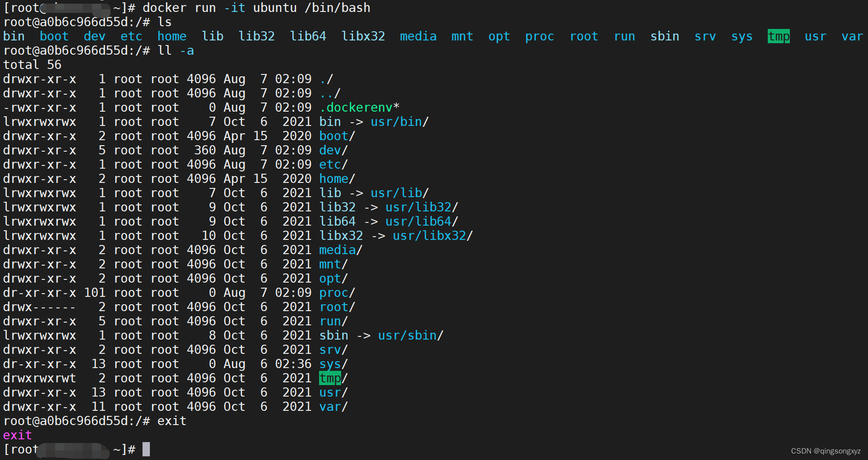The image size is (868, 460).
Task: Click the 'docker run -it ubuntu /bin/bash' command
Action: coord(256,8)
